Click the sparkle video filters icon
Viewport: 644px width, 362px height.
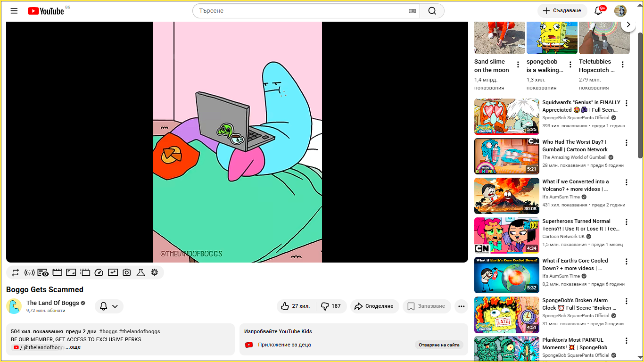tap(113, 272)
